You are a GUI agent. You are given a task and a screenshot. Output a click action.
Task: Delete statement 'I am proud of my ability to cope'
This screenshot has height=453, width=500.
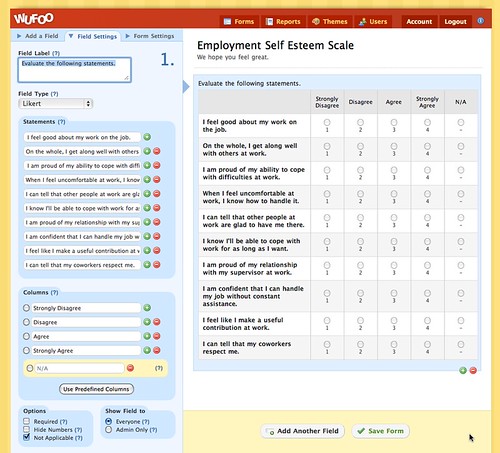[x=157, y=165]
